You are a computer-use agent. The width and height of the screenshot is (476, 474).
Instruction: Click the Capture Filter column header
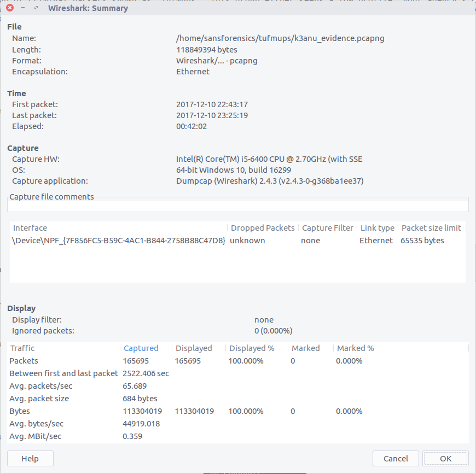tap(328, 228)
